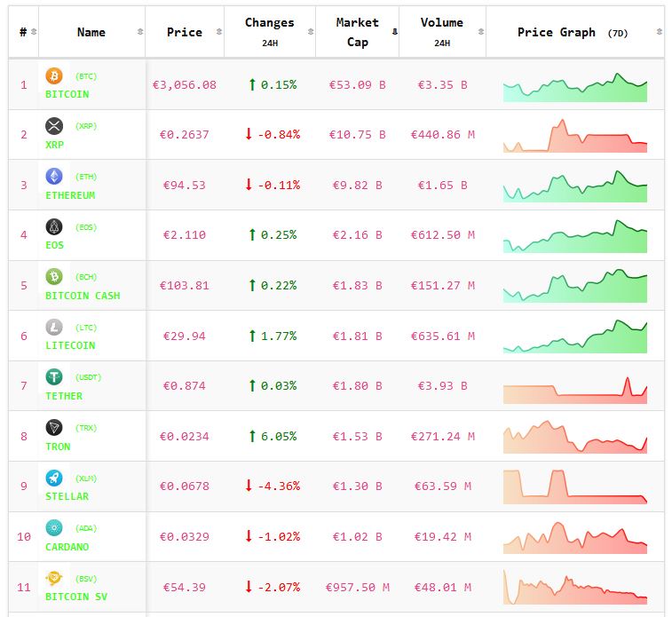Viewport: 672px width, 617px height.
Task: Sort by Name using sort arrows
Action: 139,32
